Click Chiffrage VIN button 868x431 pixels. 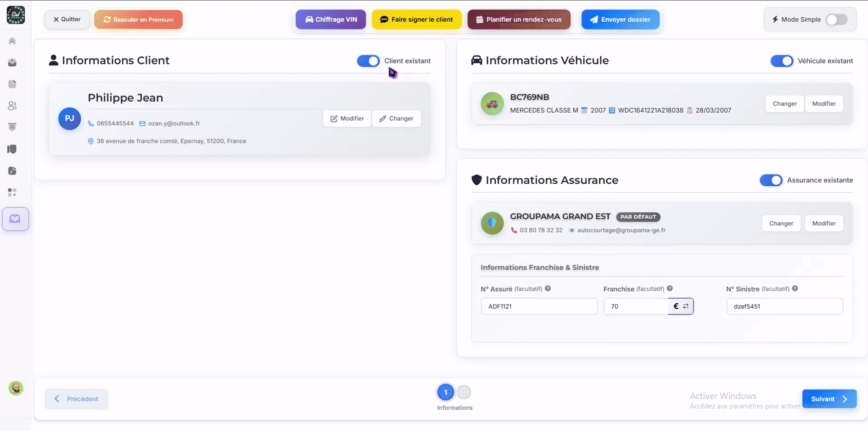pos(331,20)
